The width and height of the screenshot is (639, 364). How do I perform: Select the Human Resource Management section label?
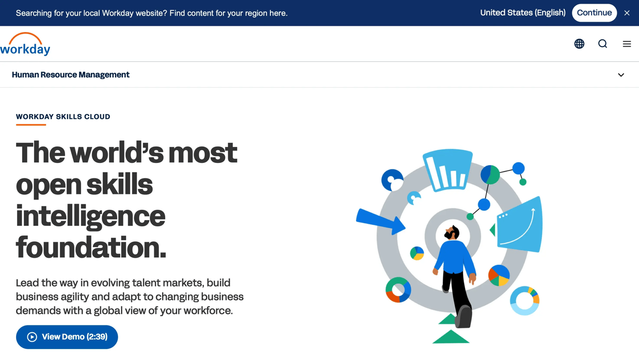pyautogui.click(x=71, y=75)
